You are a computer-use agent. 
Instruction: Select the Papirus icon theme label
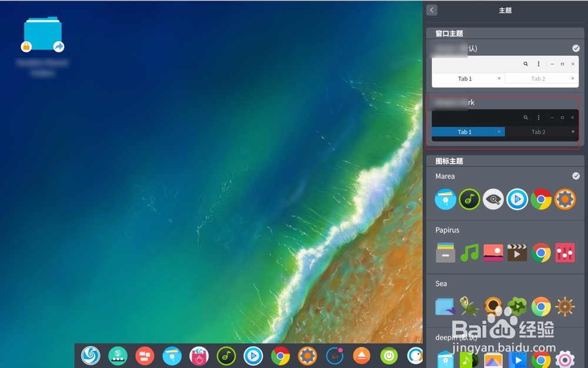click(447, 230)
